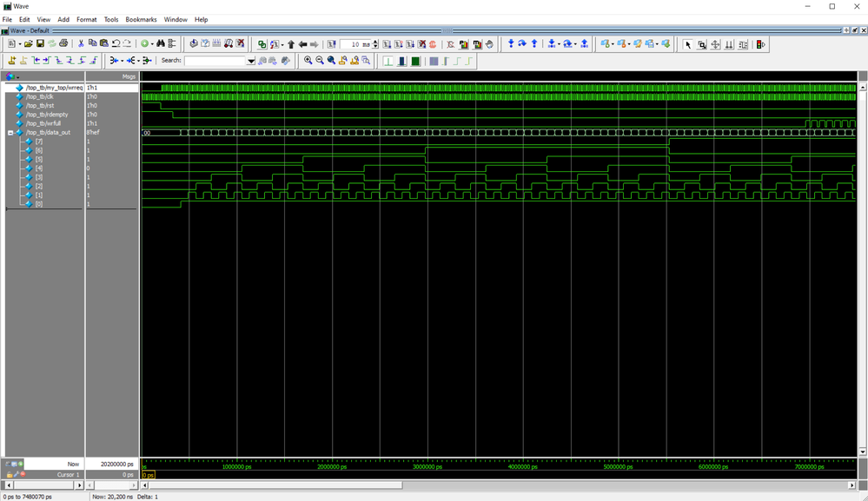Viewport: 868px width, 501px height.
Task: Select the /top_tb/rdempty signal
Action: tap(47, 115)
